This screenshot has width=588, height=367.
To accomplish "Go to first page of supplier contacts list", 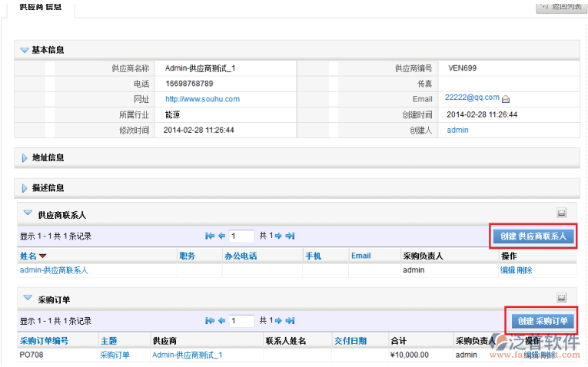I will click(x=210, y=236).
